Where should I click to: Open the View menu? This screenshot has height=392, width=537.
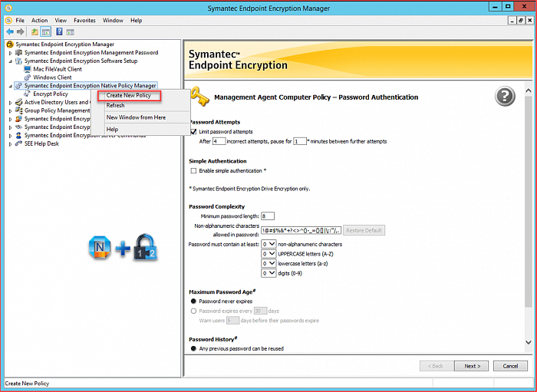pos(61,21)
